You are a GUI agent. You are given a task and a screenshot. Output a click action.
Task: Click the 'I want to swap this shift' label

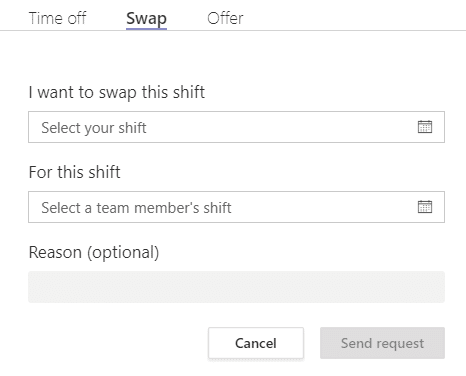117,92
